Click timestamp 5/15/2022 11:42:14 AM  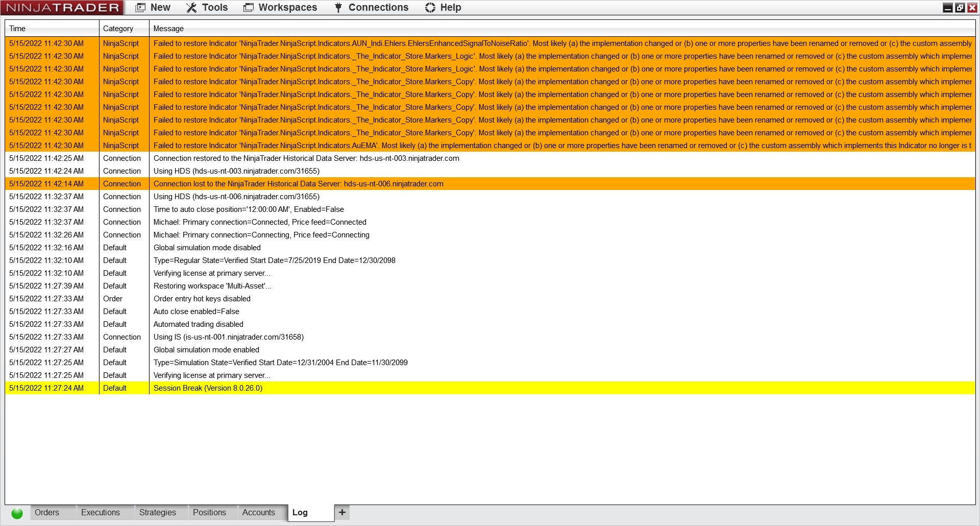click(x=46, y=184)
